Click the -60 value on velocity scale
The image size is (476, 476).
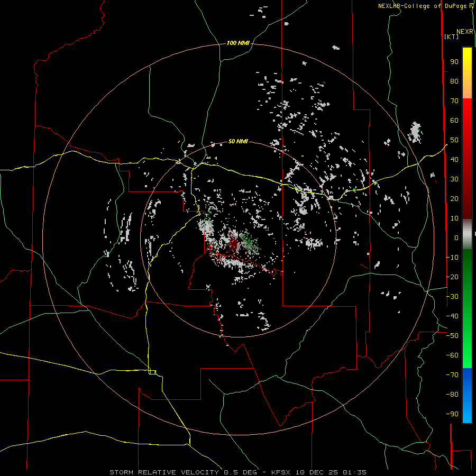(452, 355)
